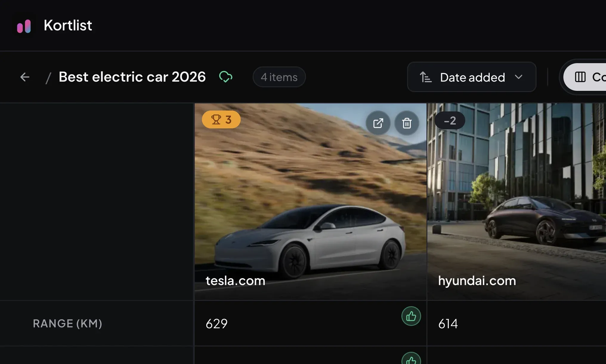Click the Tesla car thumbnail image

coord(310,202)
